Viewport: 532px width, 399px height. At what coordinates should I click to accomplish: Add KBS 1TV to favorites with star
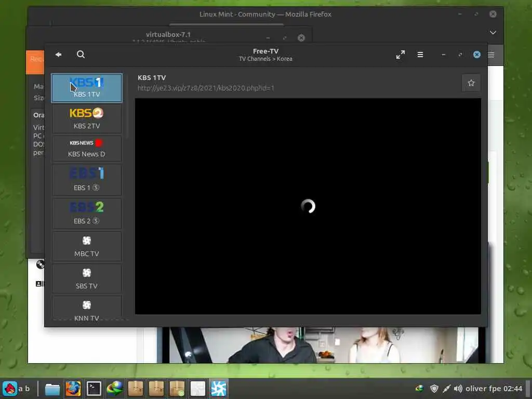(x=471, y=83)
